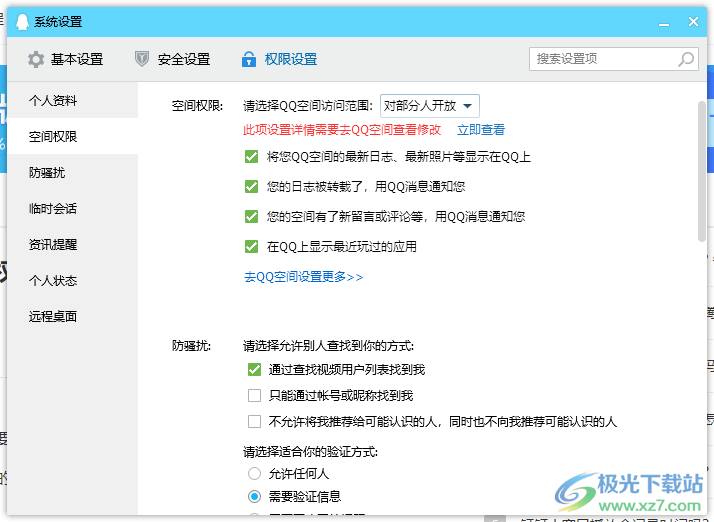The width and height of the screenshot is (714, 522).
Task: Click the 防骚扰: section heading in the content area
Action: coord(191,346)
